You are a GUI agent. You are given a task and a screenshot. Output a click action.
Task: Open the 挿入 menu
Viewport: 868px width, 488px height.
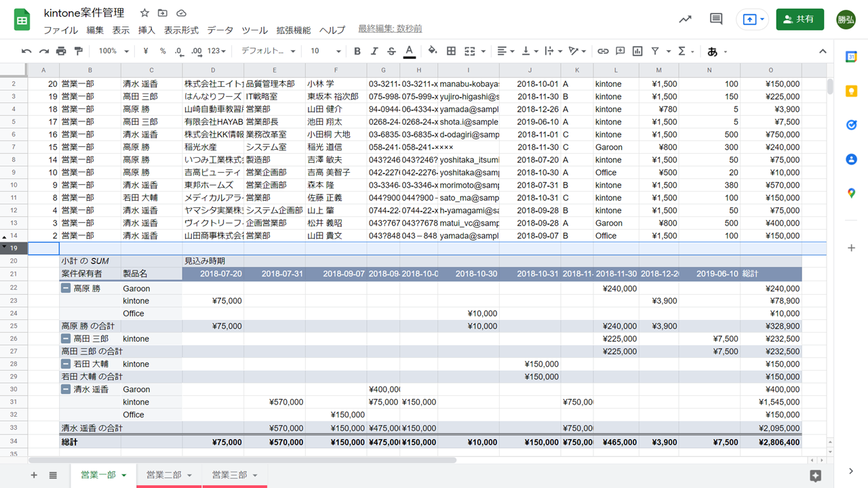(x=146, y=30)
